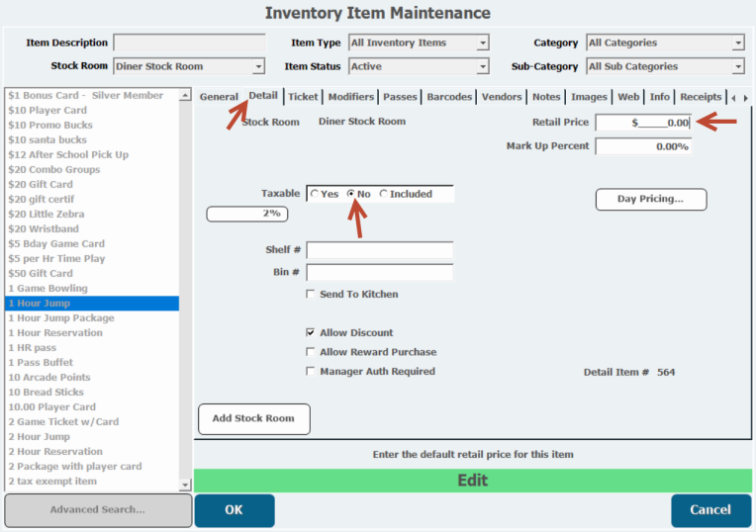Uncheck the Allow Discount checkbox
The height and width of the screenshot is (532, 756).
coord(312,333)
